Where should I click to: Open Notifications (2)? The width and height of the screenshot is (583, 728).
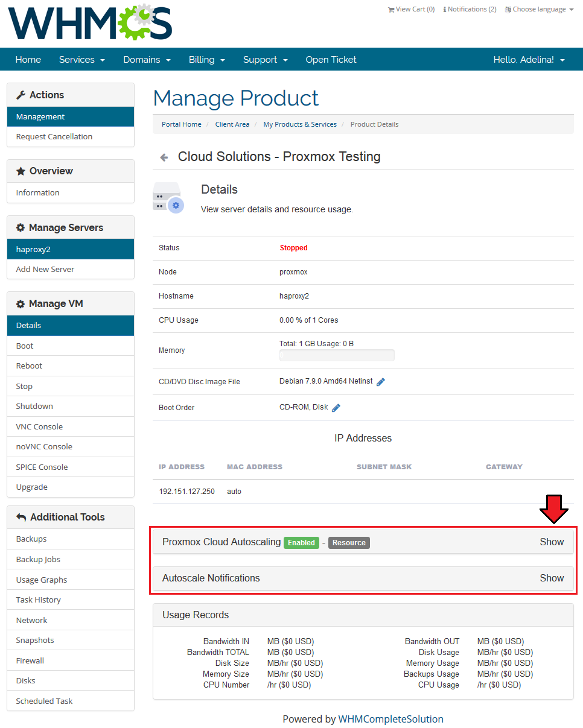click(x=470, y=9)
